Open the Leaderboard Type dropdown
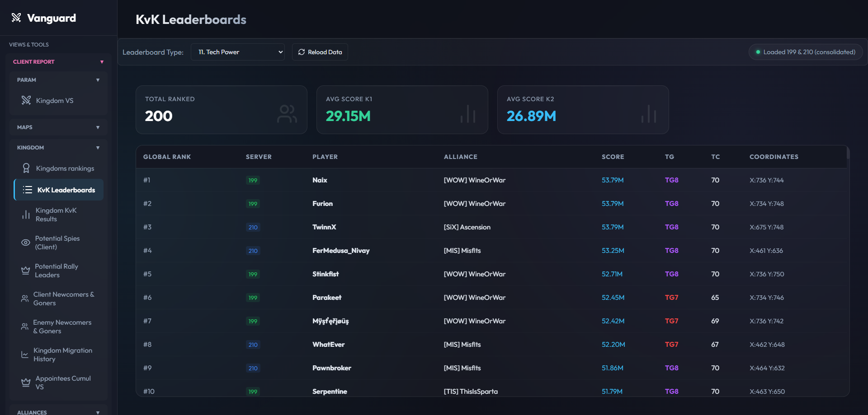 238,52
